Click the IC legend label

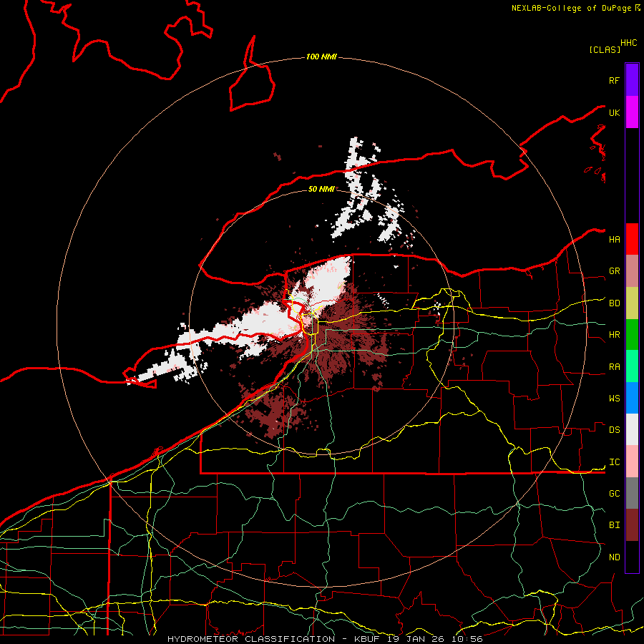tap(614, 462)
